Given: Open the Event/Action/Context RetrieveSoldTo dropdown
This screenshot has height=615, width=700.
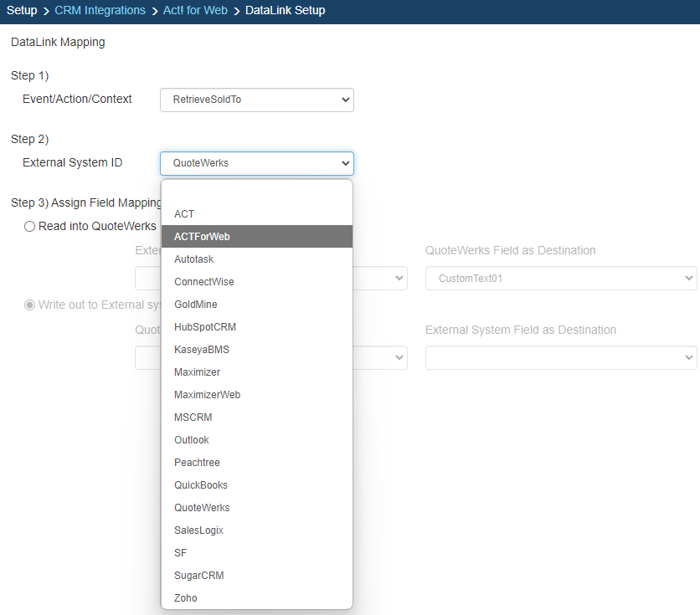Looking at the screenshot, I should [256, 100].
